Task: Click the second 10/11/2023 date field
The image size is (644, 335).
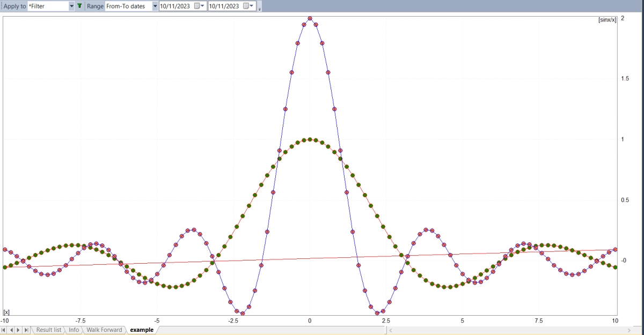Action: coord(232,6)
